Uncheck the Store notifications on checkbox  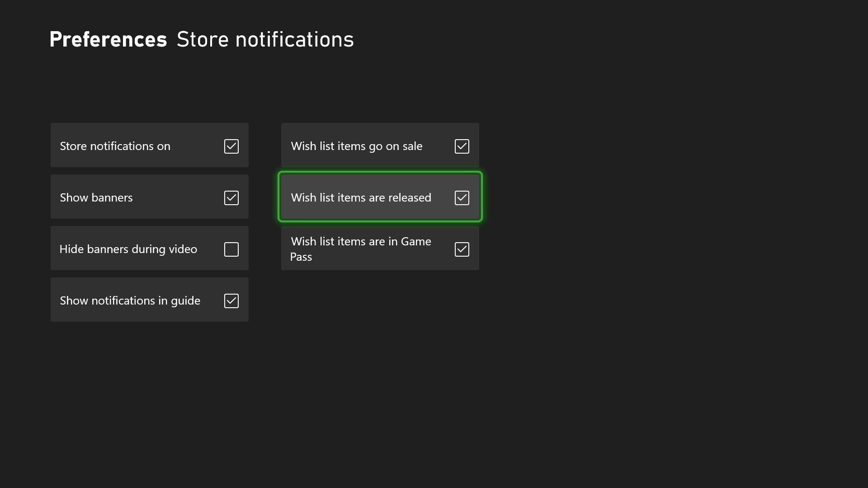(x=231, y=146)
